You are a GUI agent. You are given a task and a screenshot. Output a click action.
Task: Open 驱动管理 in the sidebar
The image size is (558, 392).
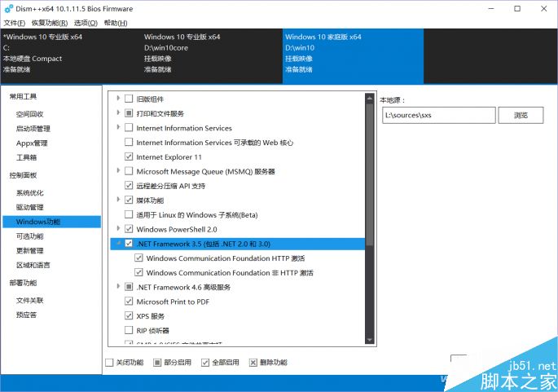click(30, 207)
